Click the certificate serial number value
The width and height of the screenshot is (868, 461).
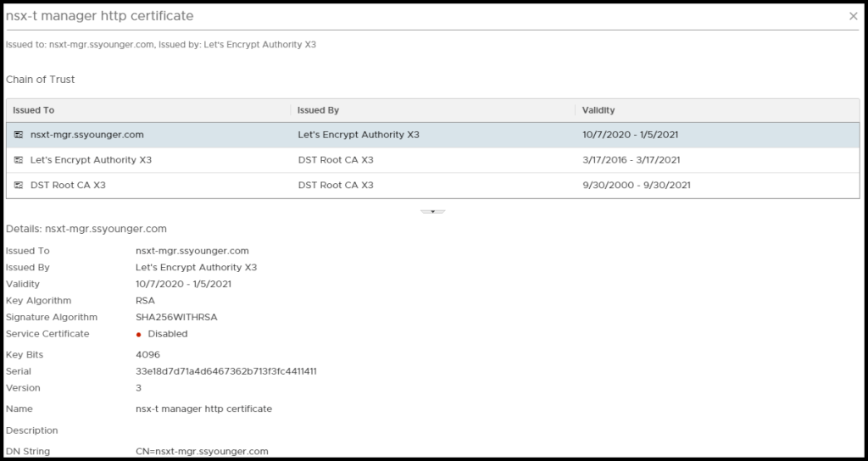tap(226, 371)
